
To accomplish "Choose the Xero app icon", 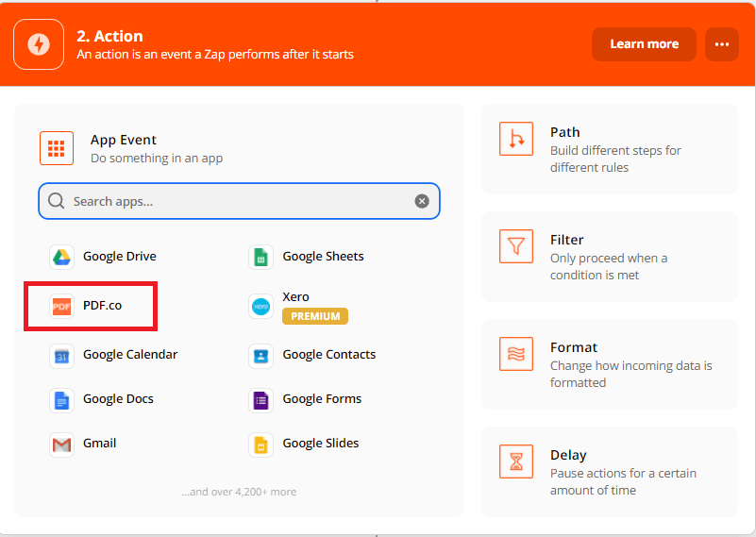I will click(261, 306).
